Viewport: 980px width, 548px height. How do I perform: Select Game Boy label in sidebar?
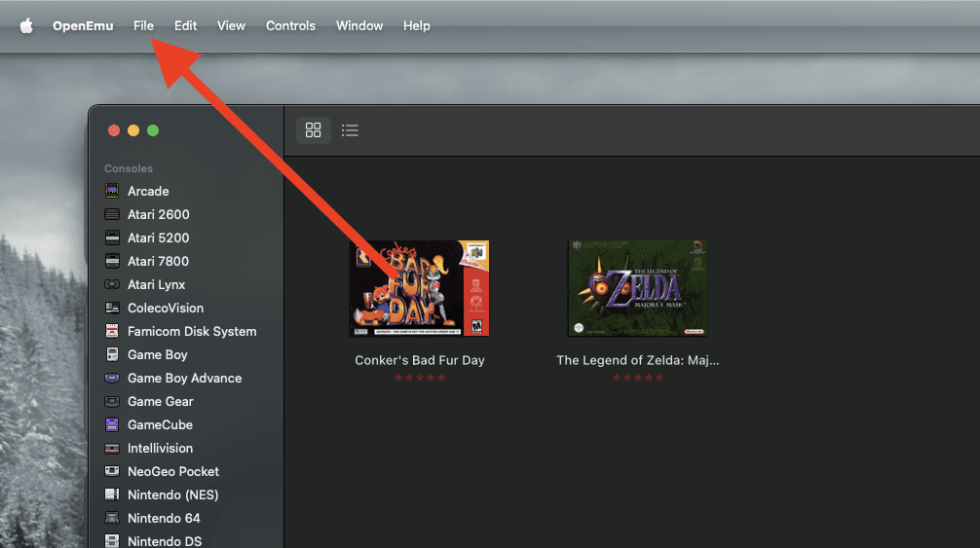pos(158,354)
